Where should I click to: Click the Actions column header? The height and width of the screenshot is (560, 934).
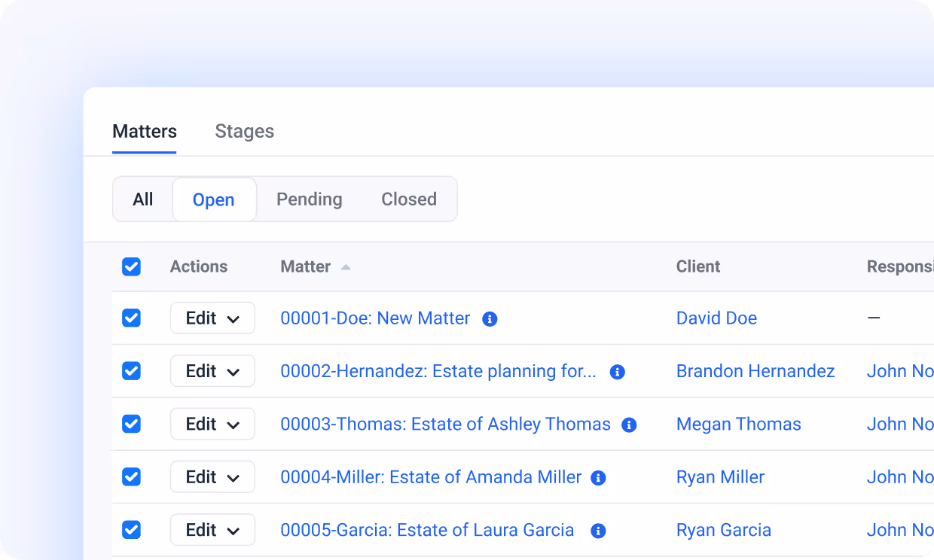(199, 266)
